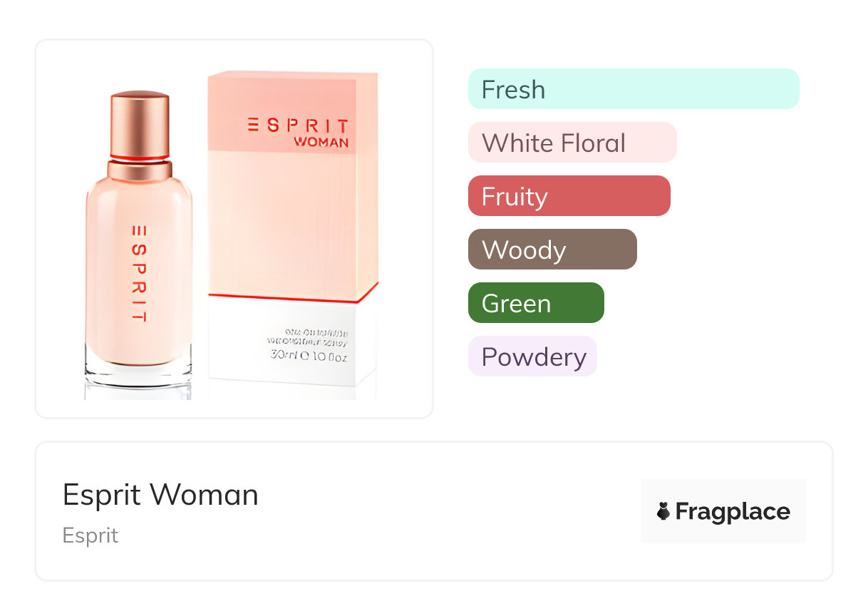
Task: Click the red Fruity accord bar
Action: click(569, 196)
